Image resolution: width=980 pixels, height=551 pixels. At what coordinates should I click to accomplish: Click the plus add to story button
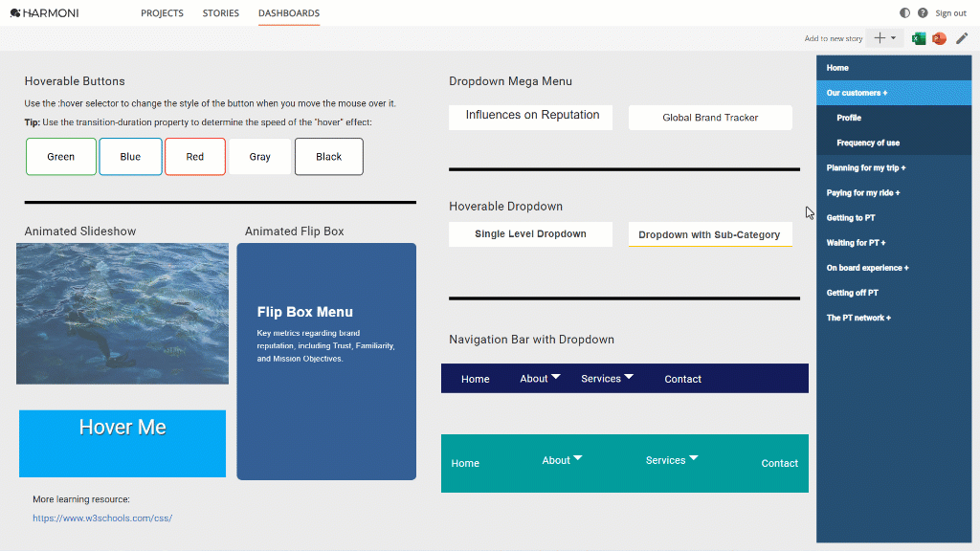coord(880,38)
